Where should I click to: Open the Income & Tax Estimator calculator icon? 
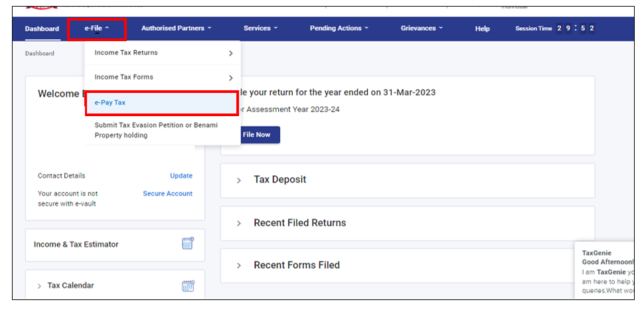pyautogui.click(x=188, y=244)
